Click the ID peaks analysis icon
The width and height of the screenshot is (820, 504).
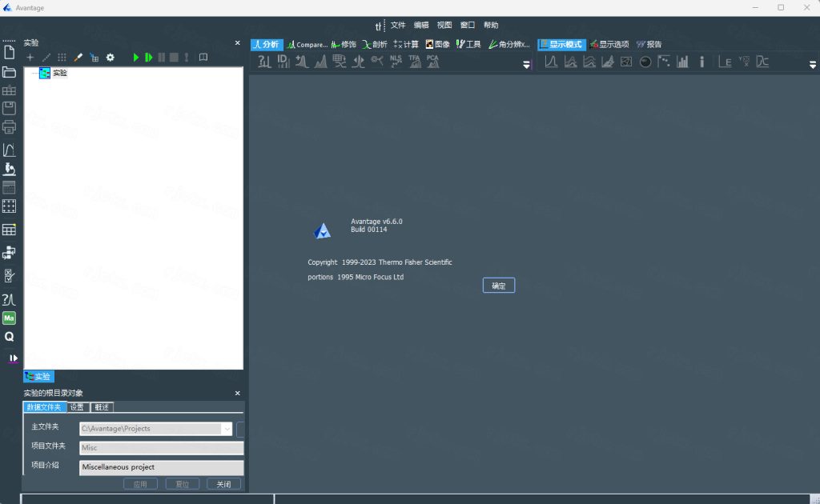[x=283, y=62]
